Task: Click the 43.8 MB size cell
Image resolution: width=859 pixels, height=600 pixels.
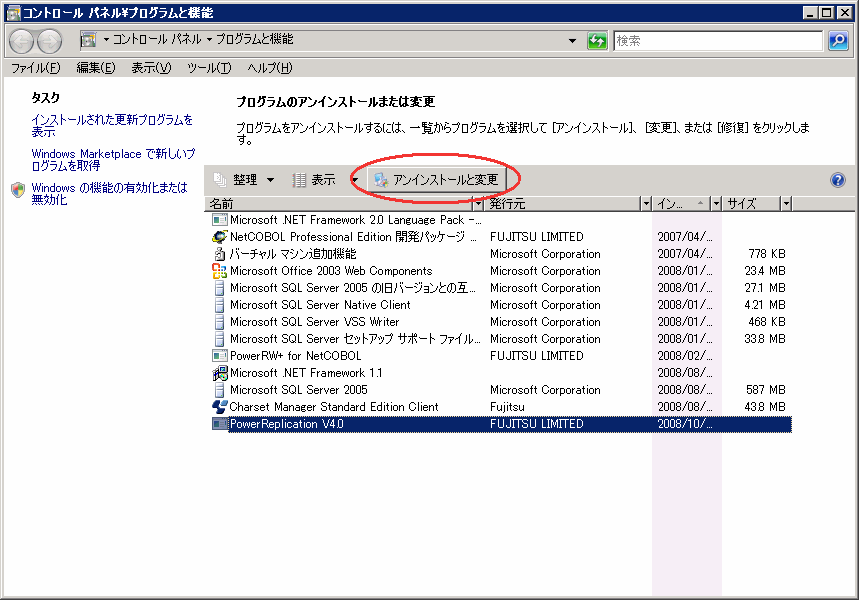Action: pyautogui.click(x=765, y=407)
